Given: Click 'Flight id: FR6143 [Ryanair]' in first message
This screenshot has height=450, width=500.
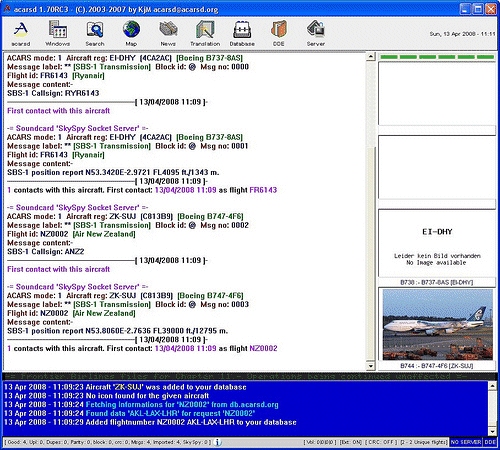Looking at the screenshot, I should (x=56, y=76).
